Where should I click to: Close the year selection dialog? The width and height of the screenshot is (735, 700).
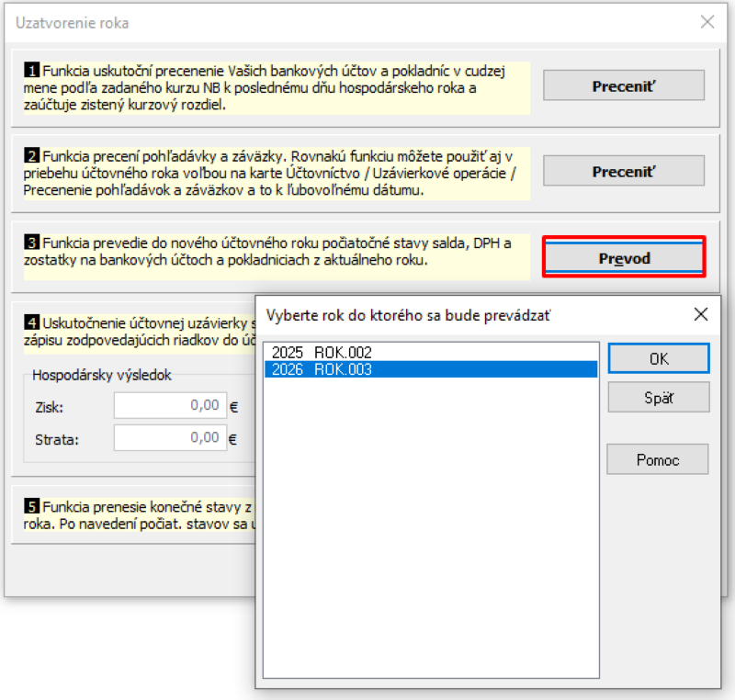pyautogui.click(x=701, y=314)
